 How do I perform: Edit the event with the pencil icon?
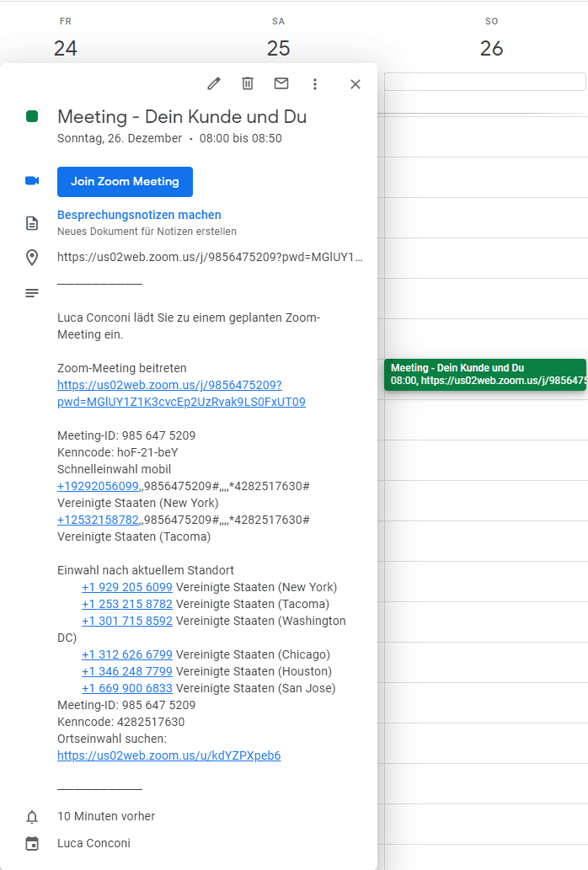[x=214, y=83]
